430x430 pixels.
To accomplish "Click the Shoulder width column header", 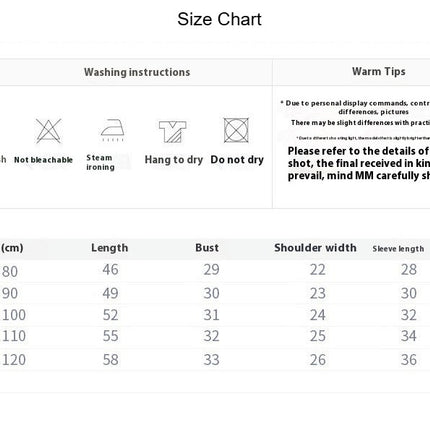I will 315,248.
